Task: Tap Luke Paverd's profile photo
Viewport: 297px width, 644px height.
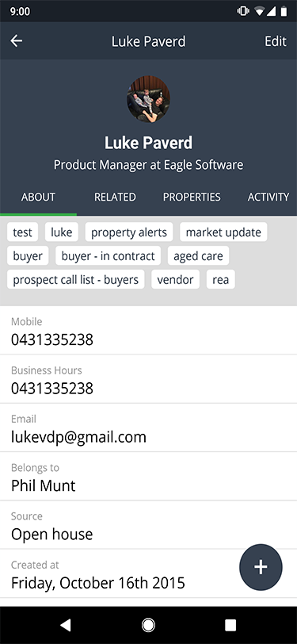Action: [x=148, y=99]
